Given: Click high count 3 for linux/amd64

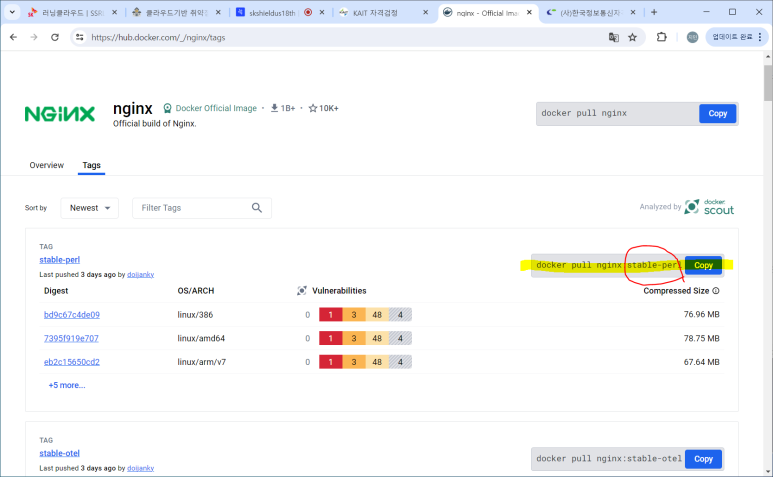Looking at the screenshot, I should pyautogui.click(x=354, y=338).
